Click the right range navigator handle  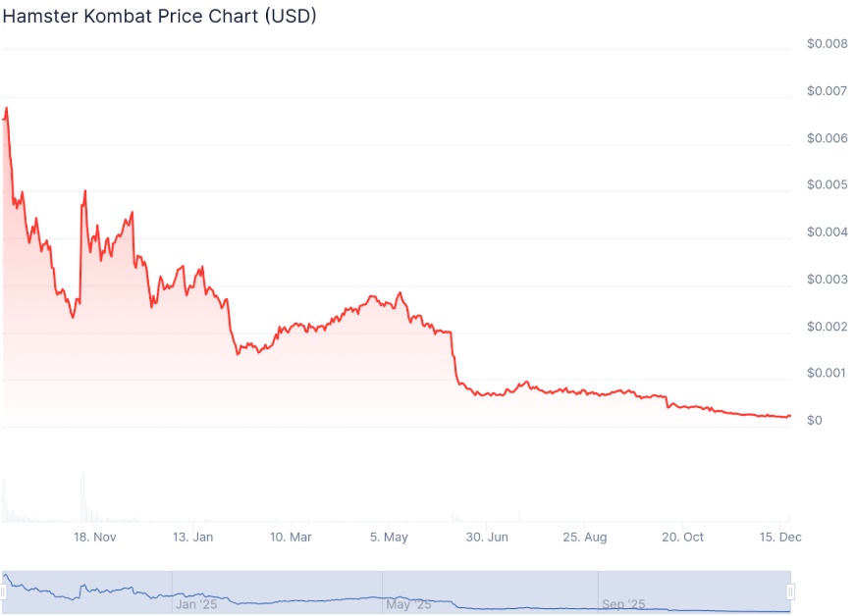[x=790, y=591]
